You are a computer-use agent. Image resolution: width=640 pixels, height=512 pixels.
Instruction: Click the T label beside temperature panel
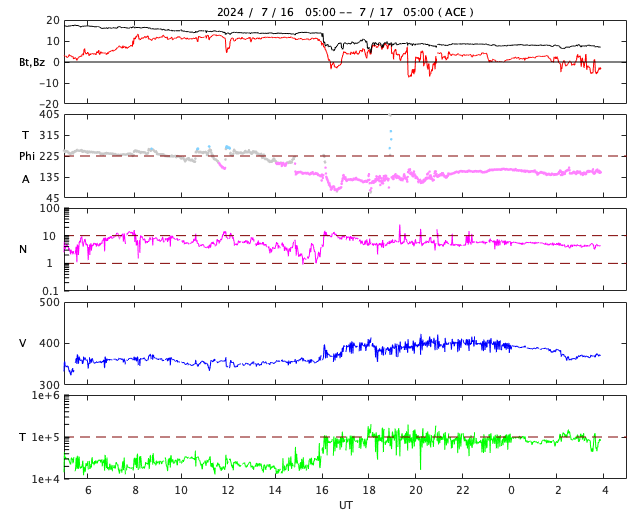[x=22, y=437]
